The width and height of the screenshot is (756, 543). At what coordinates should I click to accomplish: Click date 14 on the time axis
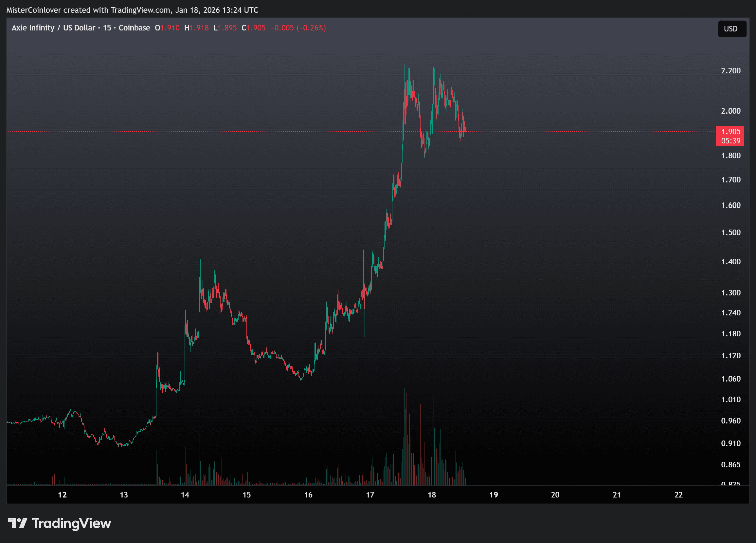tap(185, 495)
